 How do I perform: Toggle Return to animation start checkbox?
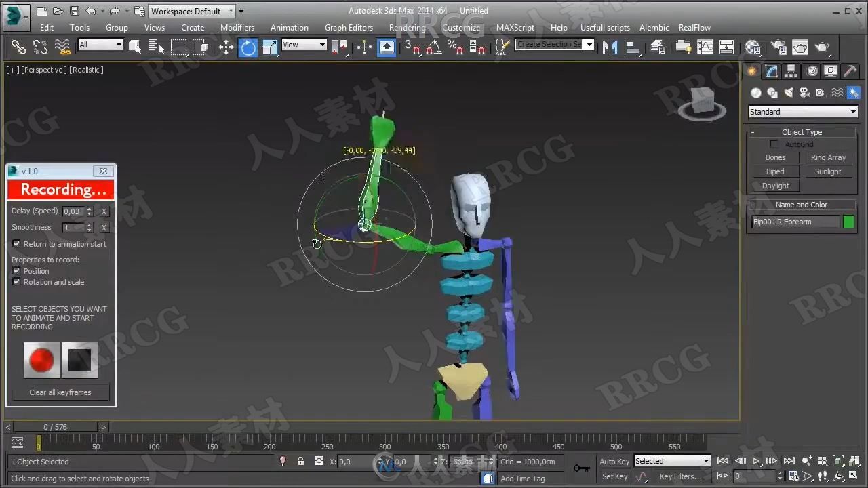[17, 243]
